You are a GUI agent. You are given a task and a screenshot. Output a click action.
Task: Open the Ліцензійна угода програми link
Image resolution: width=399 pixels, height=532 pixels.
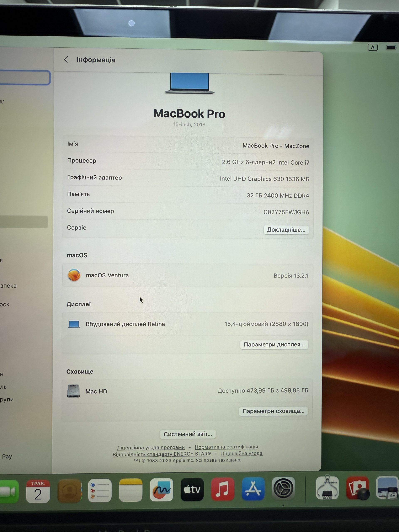[x=151, y=447]
